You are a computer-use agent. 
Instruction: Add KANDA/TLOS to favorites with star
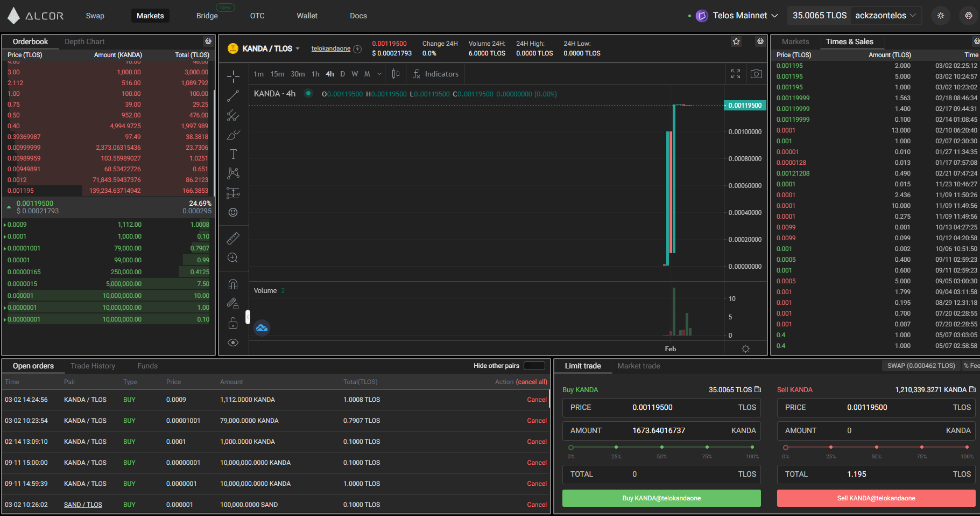click(x=736, y=41)
